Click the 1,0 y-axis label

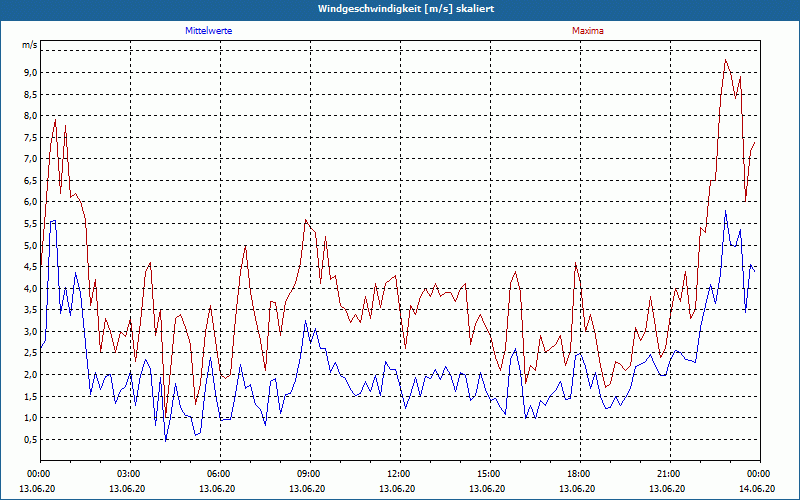pos(30,417)
